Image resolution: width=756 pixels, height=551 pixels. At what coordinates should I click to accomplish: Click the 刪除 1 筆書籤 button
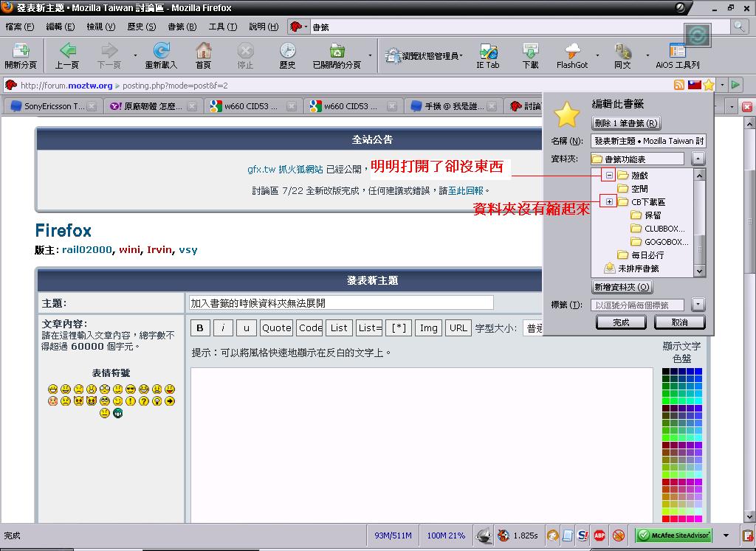coord(626,123)
